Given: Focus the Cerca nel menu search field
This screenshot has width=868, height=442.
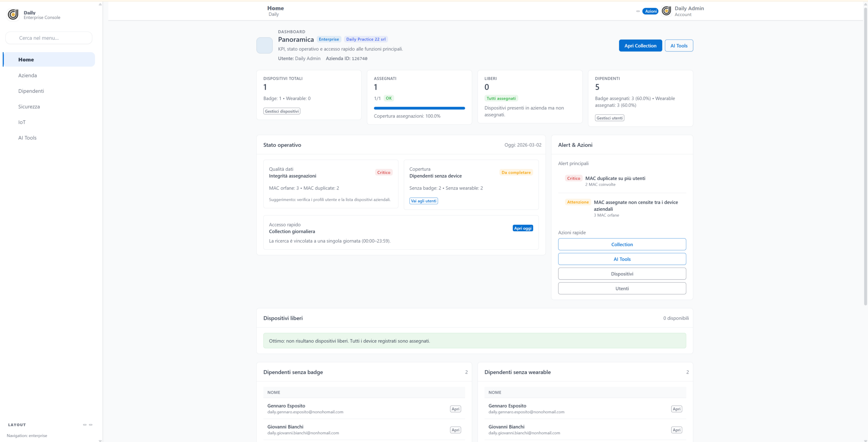Looking at the screenshot, I should (49, 38).
